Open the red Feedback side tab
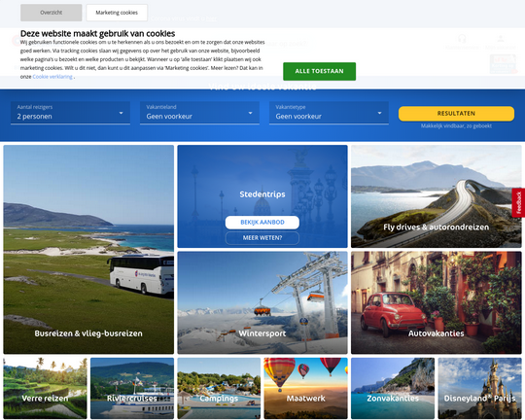This screenshot has width=525, height=420. [518, 203]
